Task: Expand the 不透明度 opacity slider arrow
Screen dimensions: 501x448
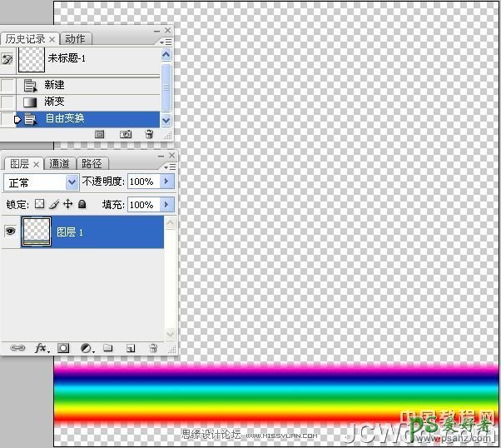Action: 166,182
